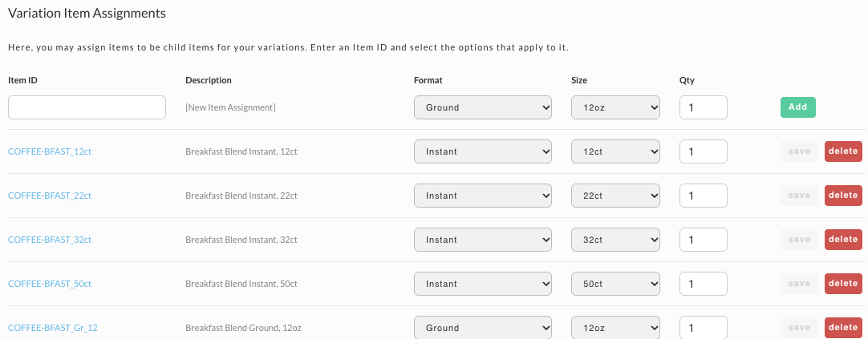Screen dimensions: 868x339
Task: Click '[New Item Assignment]' placeholder text
Action: pos(230,108)
